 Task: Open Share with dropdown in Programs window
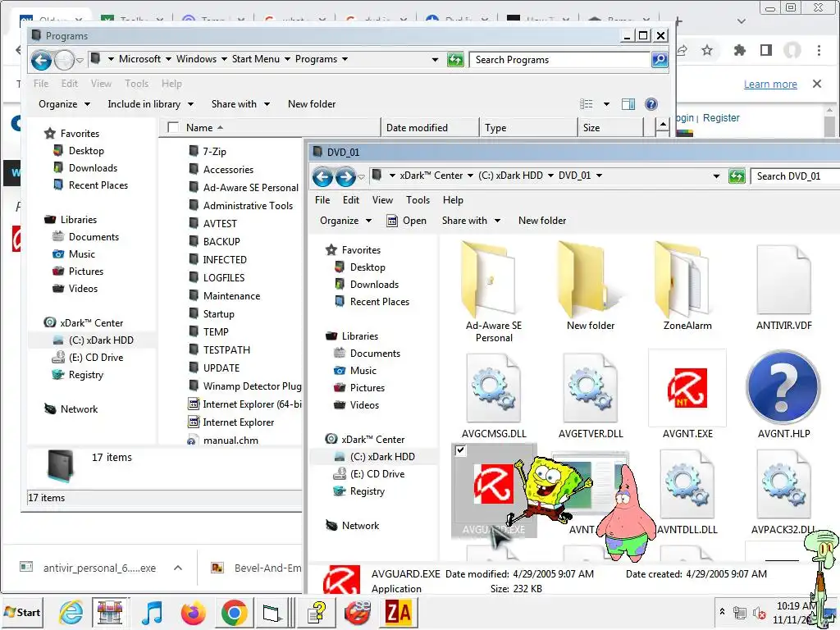click(240, 104)
